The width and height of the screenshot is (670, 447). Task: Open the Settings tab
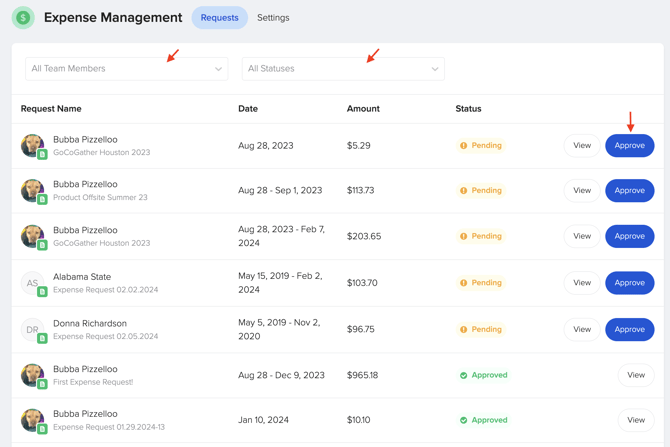pos(273,18)
